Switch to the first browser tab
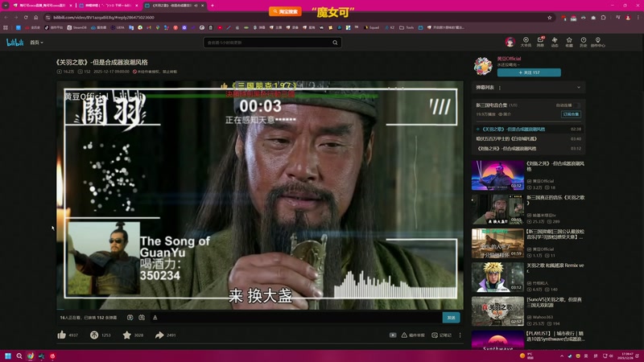644x362 pixels. click(42, 6)
